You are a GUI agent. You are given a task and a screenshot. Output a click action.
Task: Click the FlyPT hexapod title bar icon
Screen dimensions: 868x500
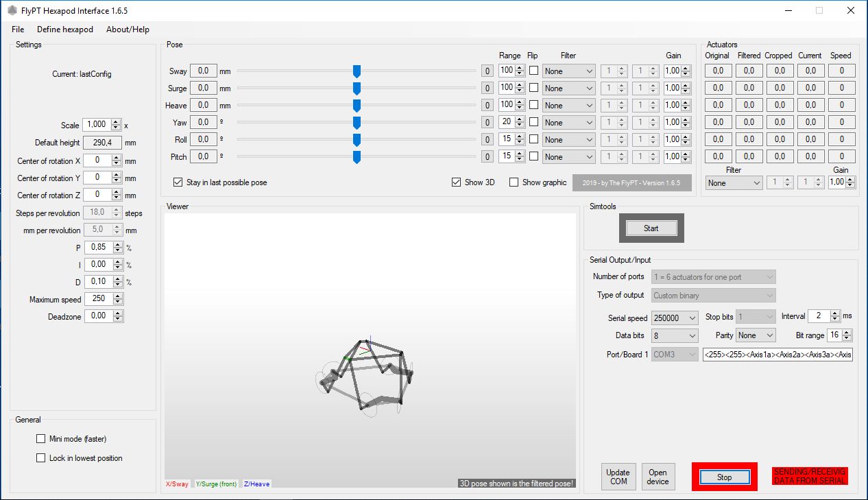coord(12,11)
